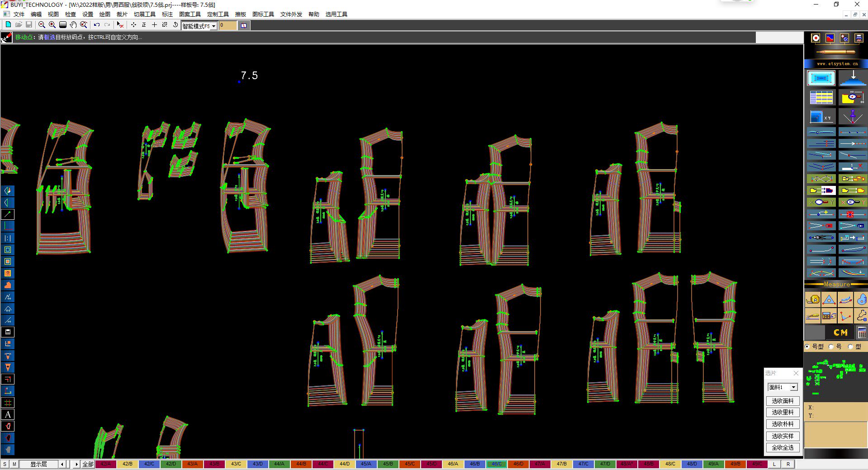The width and height of the screenshot is (868, 470).
Task: Toggle the R button at bottom right
Action: 788,464
